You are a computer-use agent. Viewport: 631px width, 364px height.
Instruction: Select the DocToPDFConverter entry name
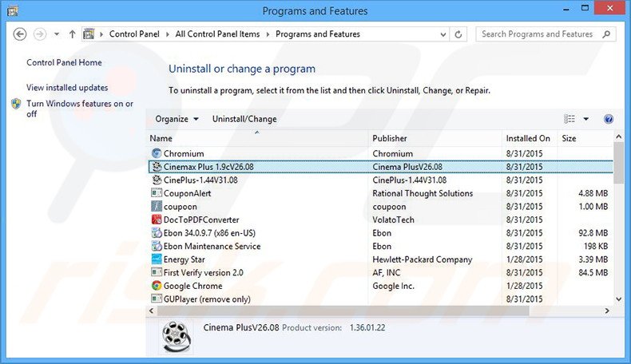tap(201, 220)
